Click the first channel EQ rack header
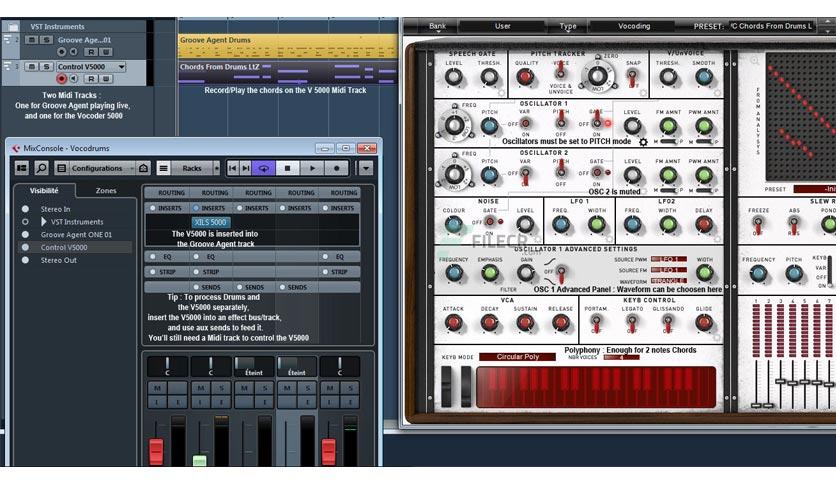 (166, 256)
